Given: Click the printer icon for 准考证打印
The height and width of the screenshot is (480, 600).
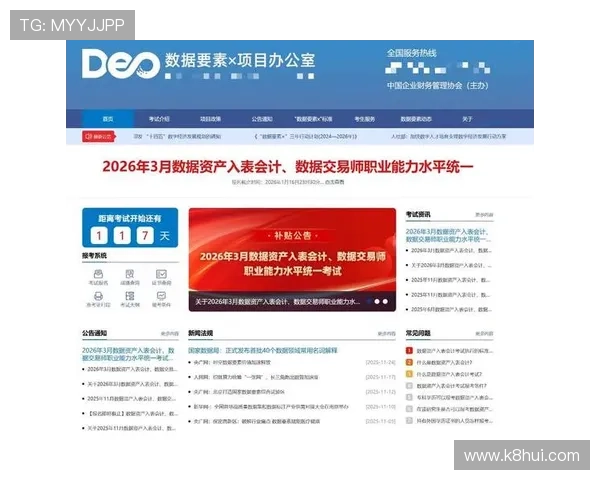Looking at the screenshot, I should [98, 296].
